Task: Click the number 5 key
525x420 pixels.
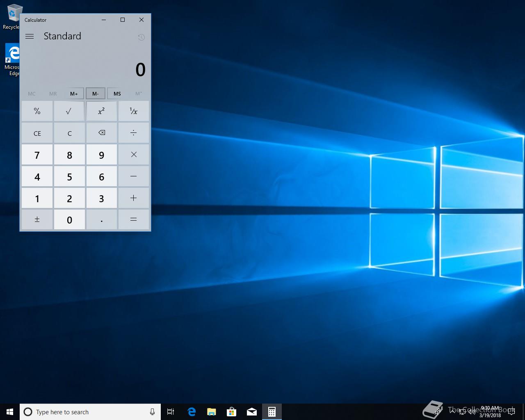Action: tap(69, 176)
